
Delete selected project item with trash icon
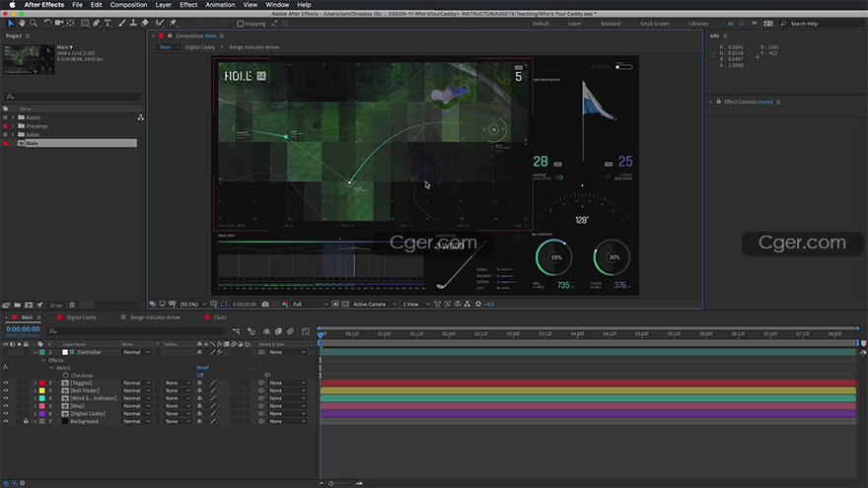[x=72, y=305]
